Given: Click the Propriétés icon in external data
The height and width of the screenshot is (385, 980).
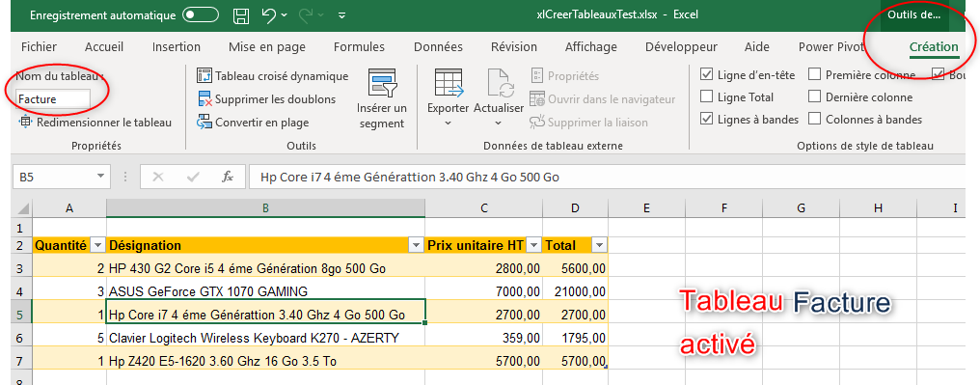Looking at the screenshot, I should [x=537, y=76].
